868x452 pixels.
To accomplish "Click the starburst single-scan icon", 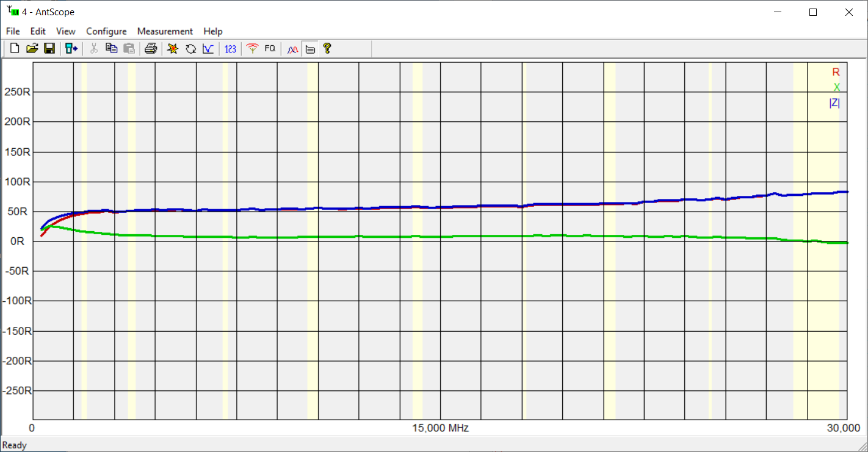I will (x=173, y=49).
